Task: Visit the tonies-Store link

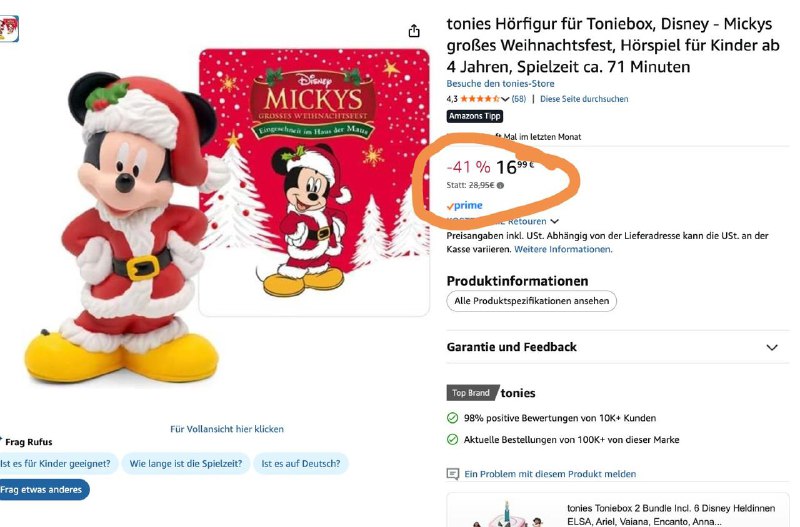Action: click(500, 84)
